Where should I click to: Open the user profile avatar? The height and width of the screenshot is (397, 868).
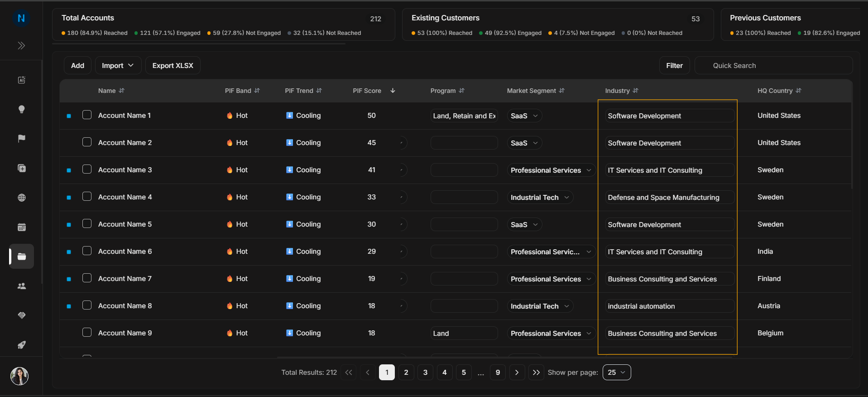pyautogui.click(x=19, y=376)
